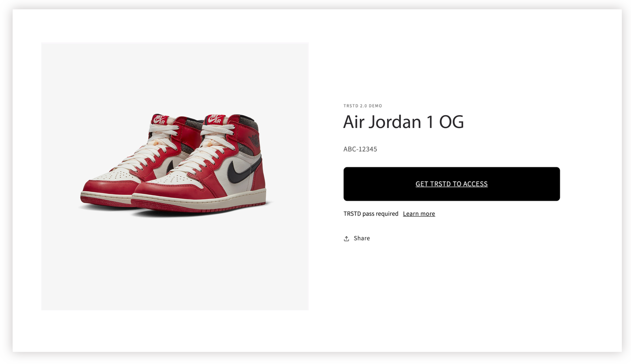Click the TRSTD pass required text
631x364 pixels.
pos(371,214)
